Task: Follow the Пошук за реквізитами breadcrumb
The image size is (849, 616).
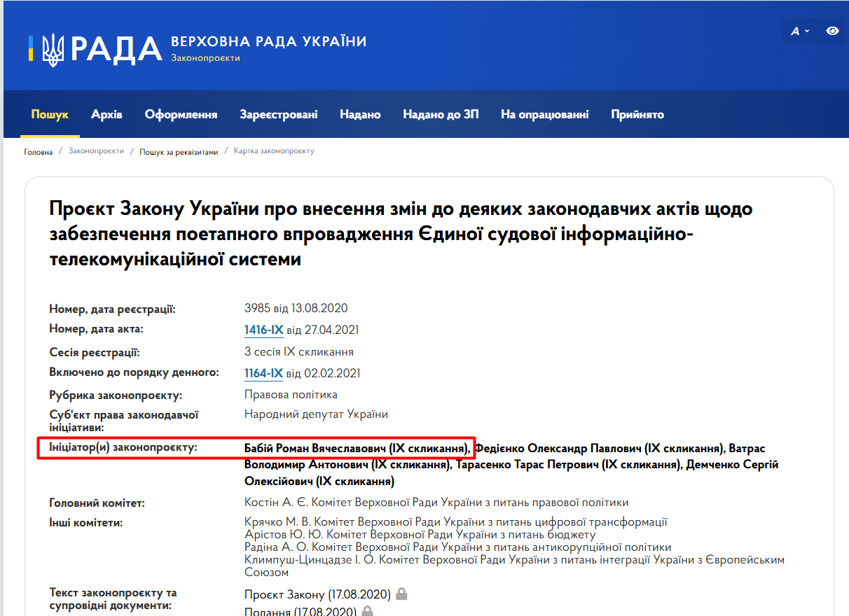Action: coord(179,152)
